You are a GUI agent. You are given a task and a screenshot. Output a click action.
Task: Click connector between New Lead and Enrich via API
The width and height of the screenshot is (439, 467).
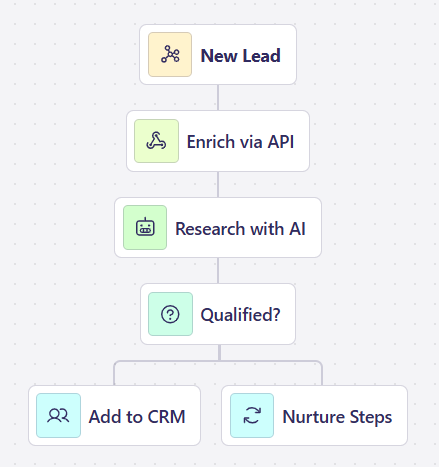218,97
